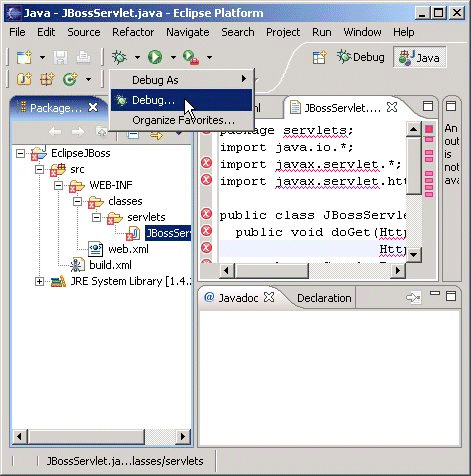
Task: Open the Run button dropdown arrow
Action: pos(173,57)
